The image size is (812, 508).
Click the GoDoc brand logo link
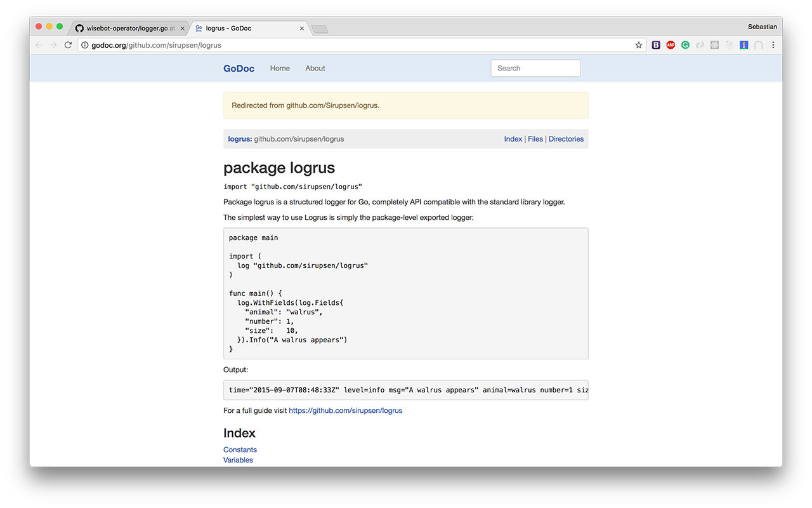(239, 69)
